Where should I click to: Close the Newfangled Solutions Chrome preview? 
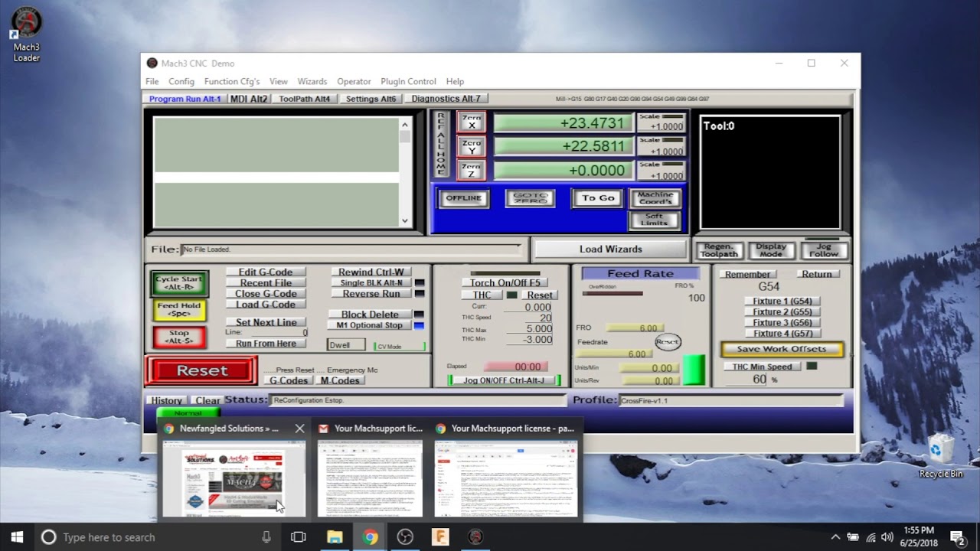click(299, 429)
